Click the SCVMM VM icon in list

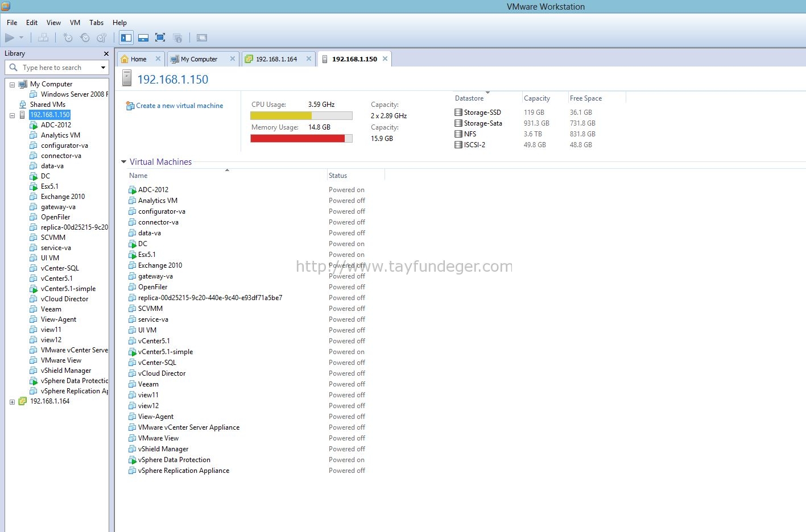pyautogui.click(x=133, y=309)
